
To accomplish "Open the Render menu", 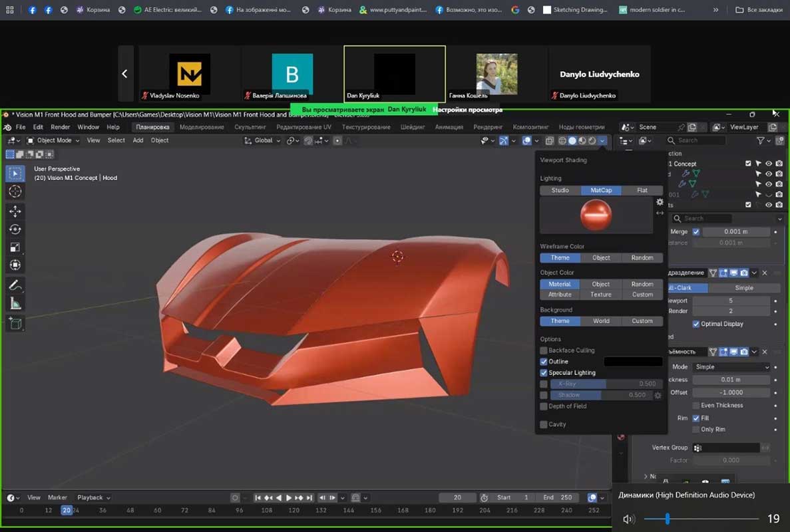I will click(60, 127).
